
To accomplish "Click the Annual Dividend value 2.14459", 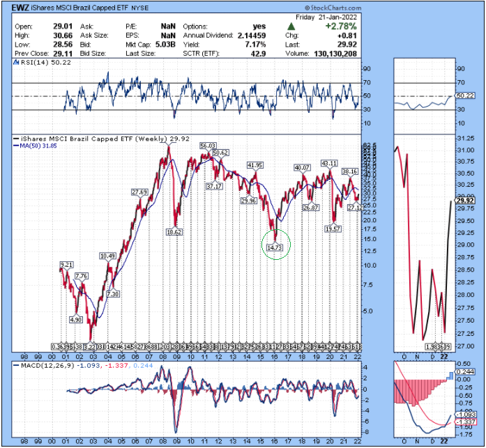I will pyautogui.click(x=252, y=36).
